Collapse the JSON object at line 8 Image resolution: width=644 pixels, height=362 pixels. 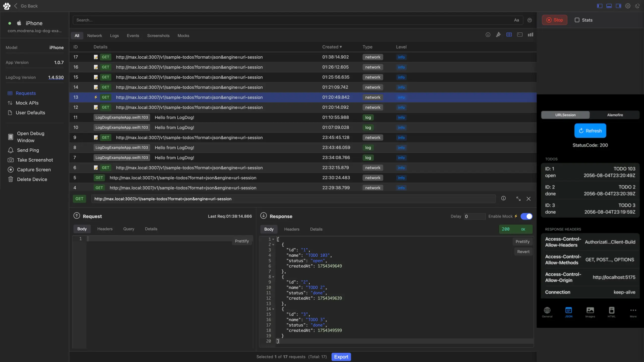click(273, 277)
